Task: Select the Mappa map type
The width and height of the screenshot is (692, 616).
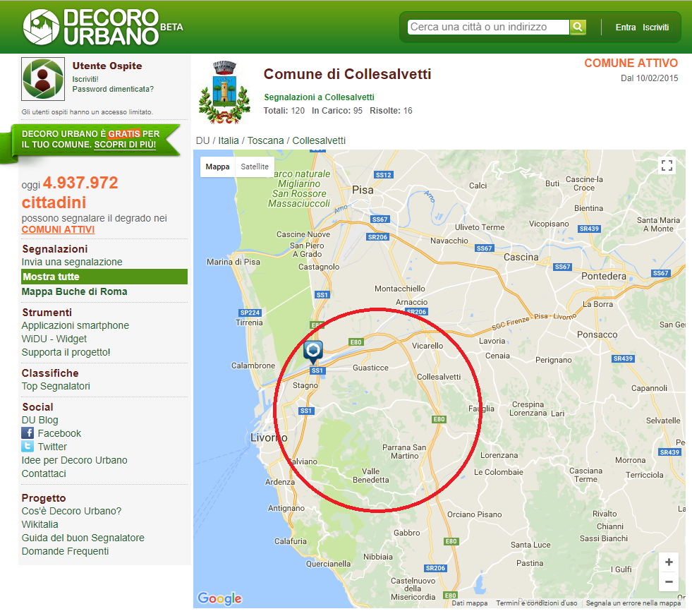Action: tap(218, 167)
